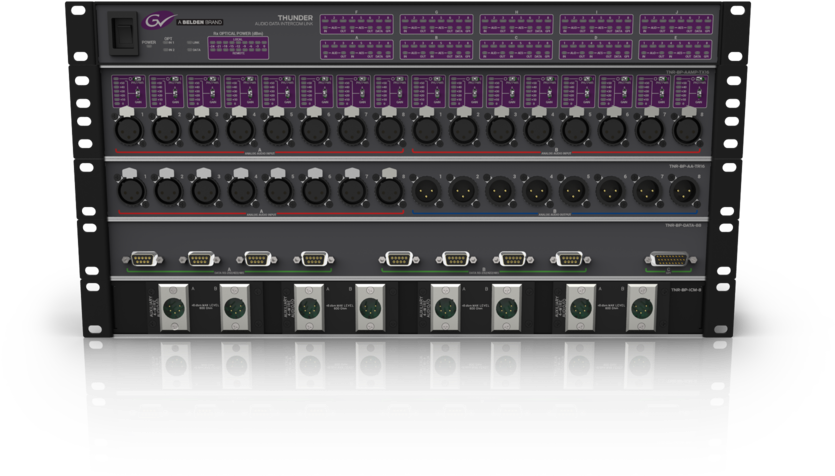Screen dimensions: 835x476
Task: Click the POWER indicator LED
Action: pyautogui.click(x=149, y=46)
